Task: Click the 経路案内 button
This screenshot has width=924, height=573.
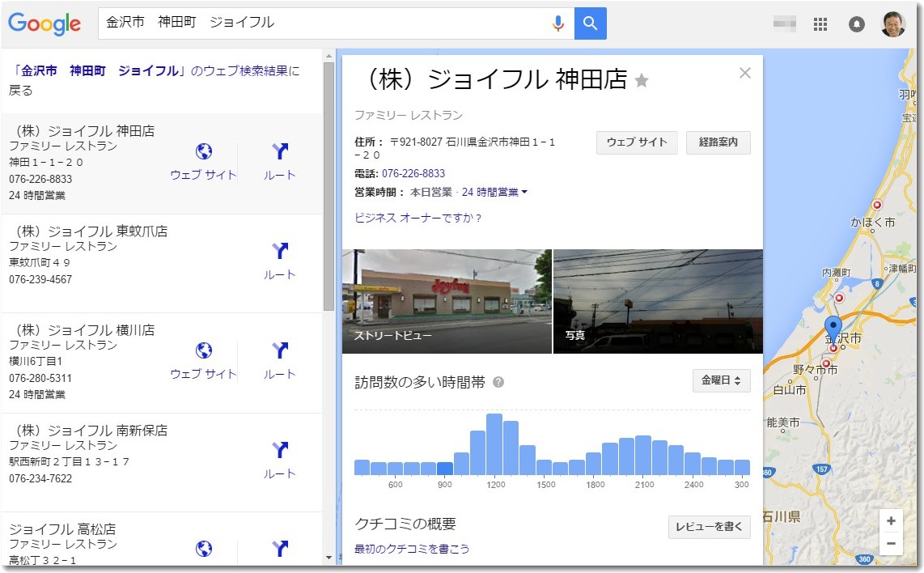Action: pos(718,142)
